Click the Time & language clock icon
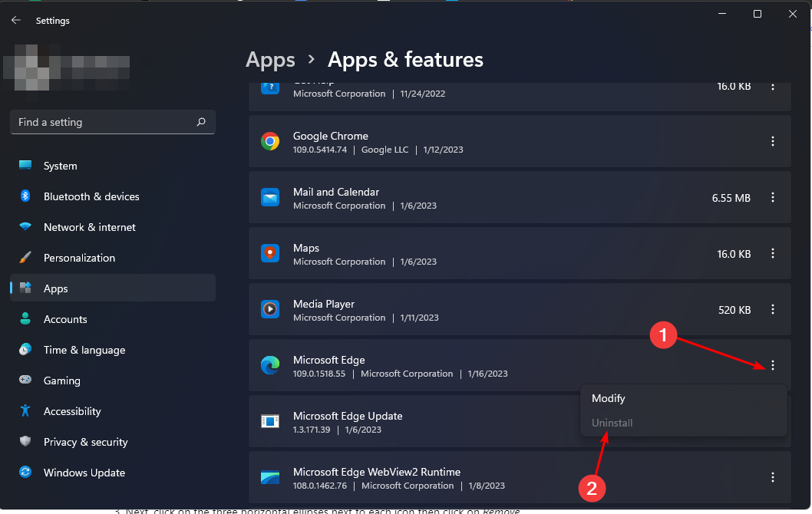The width and height of the screenshot is (812, 514). (25, 349)
